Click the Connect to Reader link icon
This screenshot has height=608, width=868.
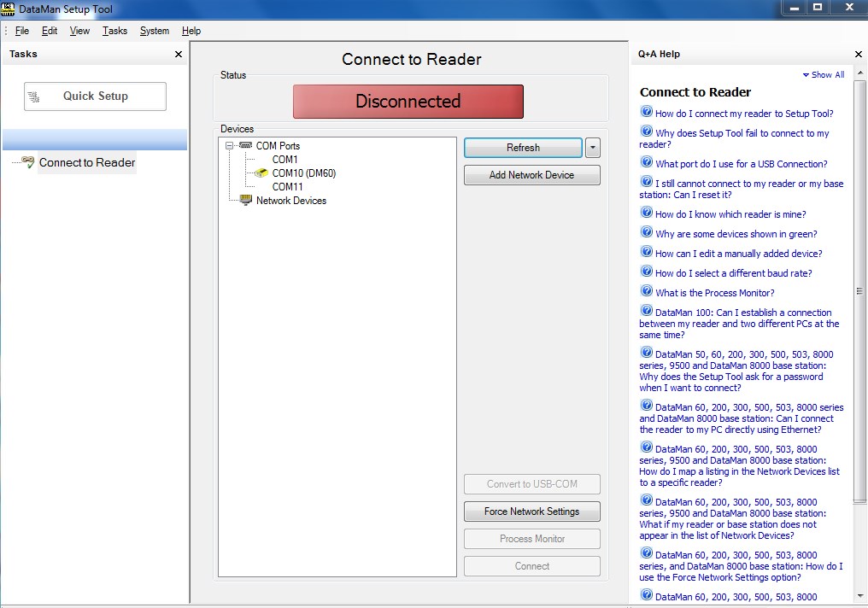click(x=27, y=161)
